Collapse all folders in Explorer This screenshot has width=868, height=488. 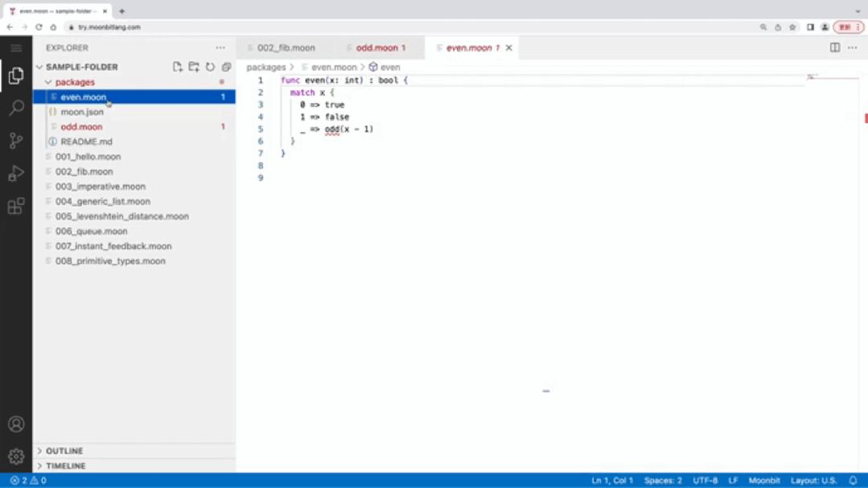(x=226, y=67)
